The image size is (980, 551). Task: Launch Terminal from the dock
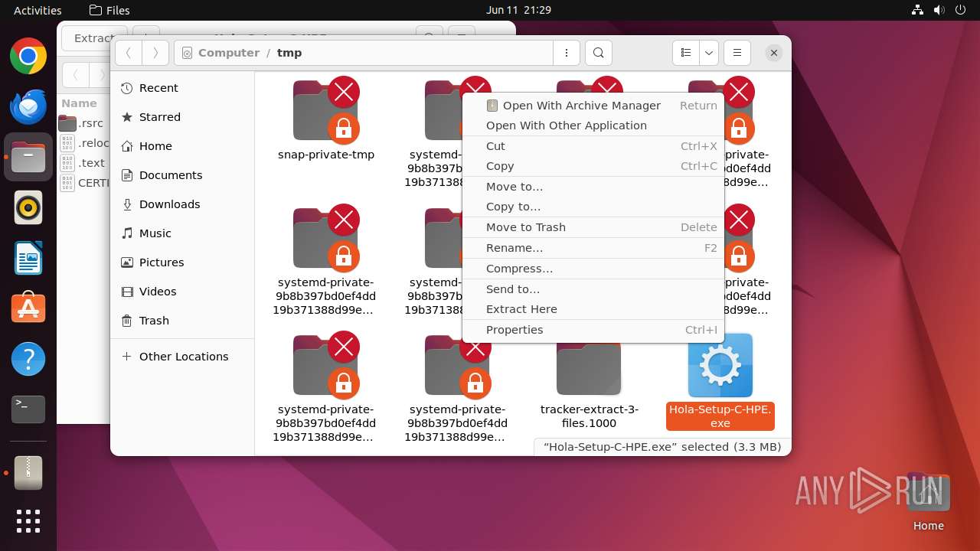click(28, 409)
